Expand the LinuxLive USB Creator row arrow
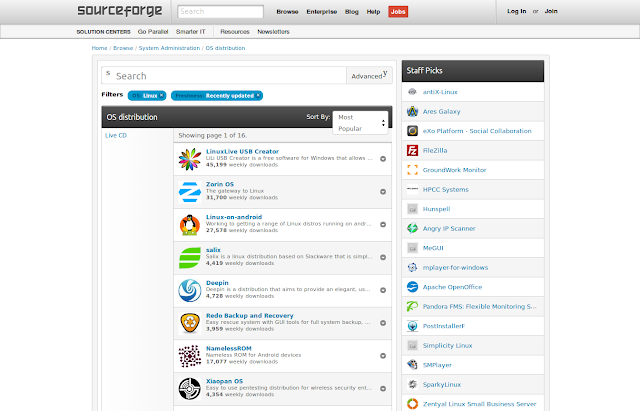This screenshot has width=640, height=411. [383, 159]
